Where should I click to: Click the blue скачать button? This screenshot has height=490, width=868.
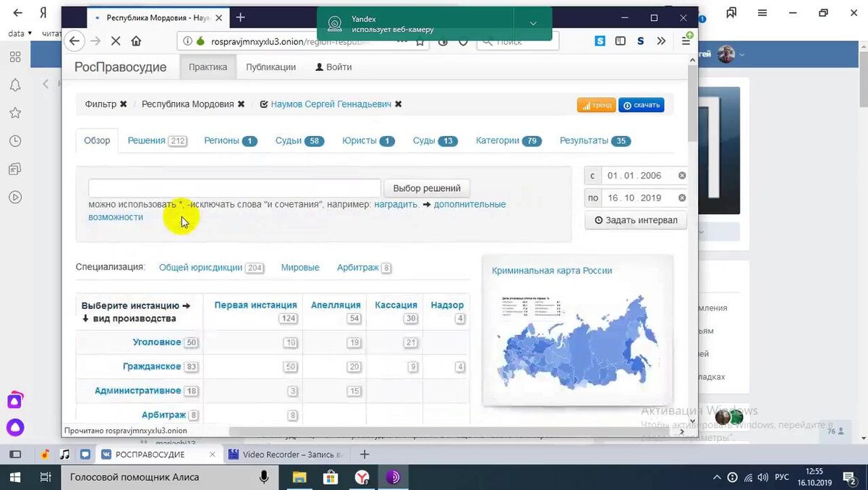tap(642, 105)
